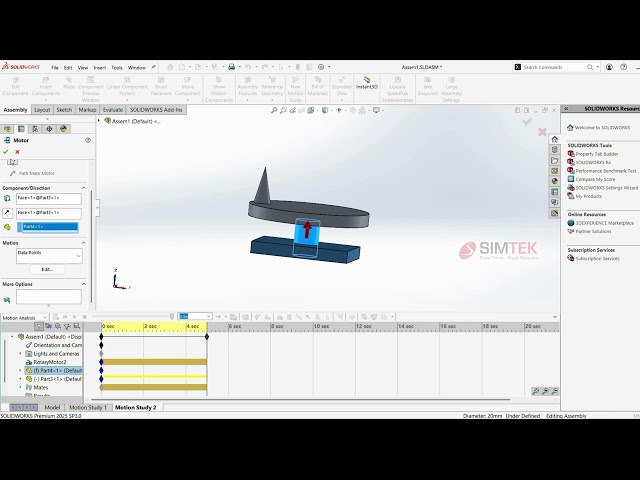Click the user login account icon
This screenshot has width=640, height=480.
point(609,67)
